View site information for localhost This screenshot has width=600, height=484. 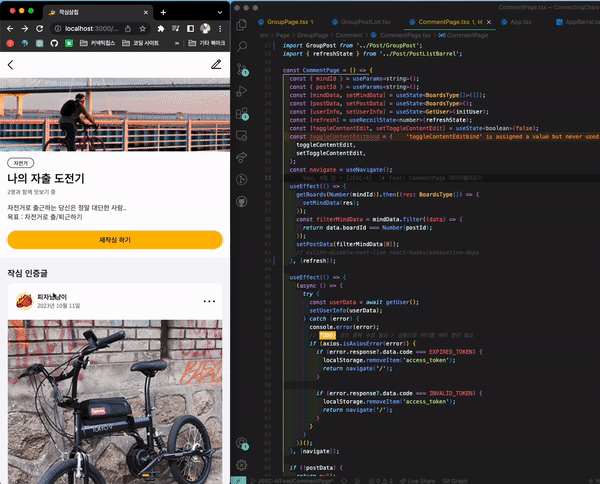[x=58, y=29]
